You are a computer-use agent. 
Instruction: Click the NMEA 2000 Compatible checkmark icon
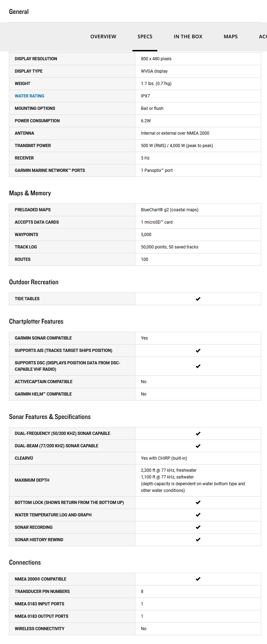[x=198, y=579]
